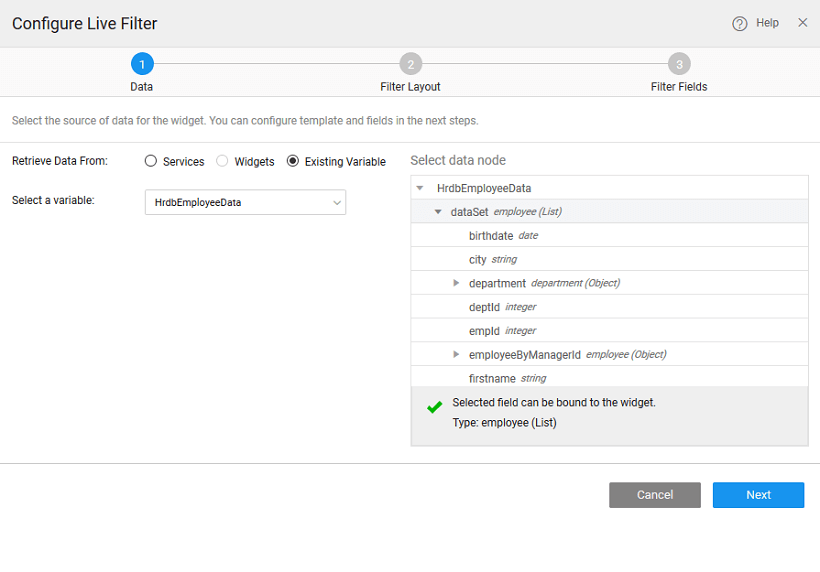Select the birthdate date field

coord(491,236)
